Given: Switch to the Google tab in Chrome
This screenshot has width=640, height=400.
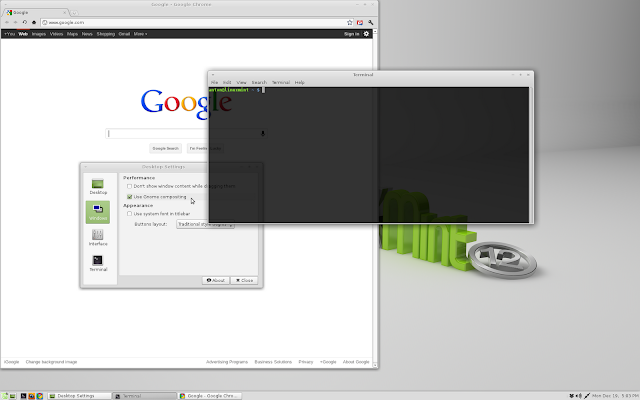Looking at the screenshot, I should tap(36, 13).
